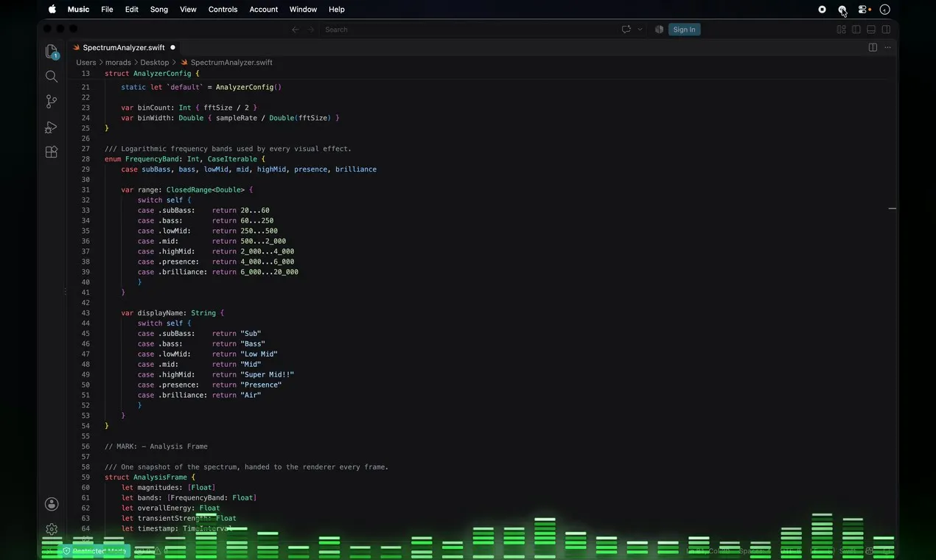This screenshot has height=560, width=936.
Task: Click ClosedRange<Double> type on line 31
Action: (x=206, y=190)
